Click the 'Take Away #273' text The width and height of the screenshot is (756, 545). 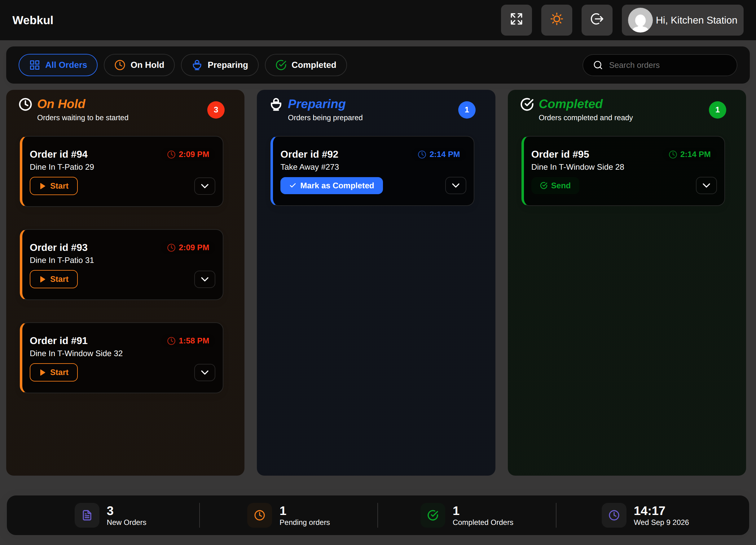point(310,167)
